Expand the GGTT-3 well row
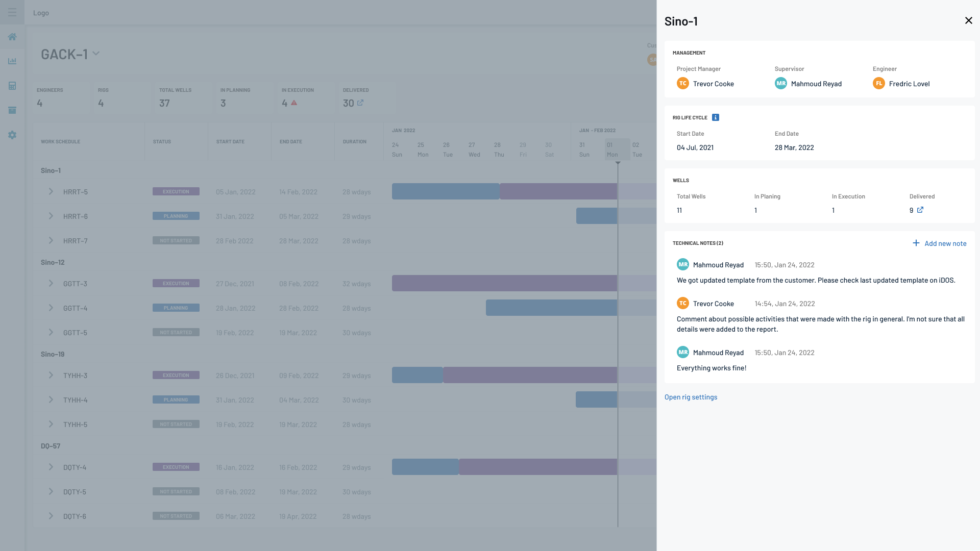 51,283
